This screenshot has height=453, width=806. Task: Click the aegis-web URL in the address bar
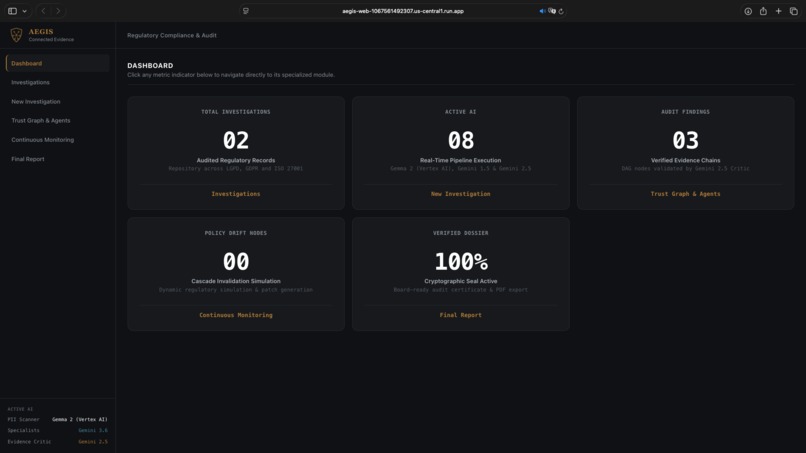pyautogui.click(x=403, y=11)
